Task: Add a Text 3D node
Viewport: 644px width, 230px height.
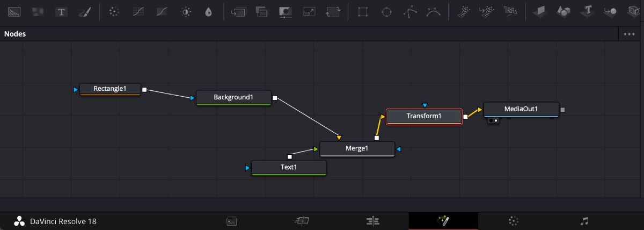Action: [x=587, y=11]
